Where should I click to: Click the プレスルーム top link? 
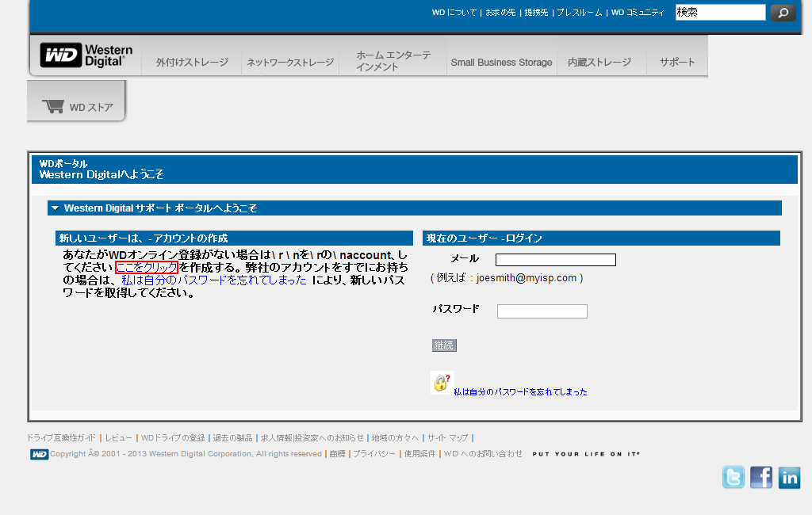(580, 13)
